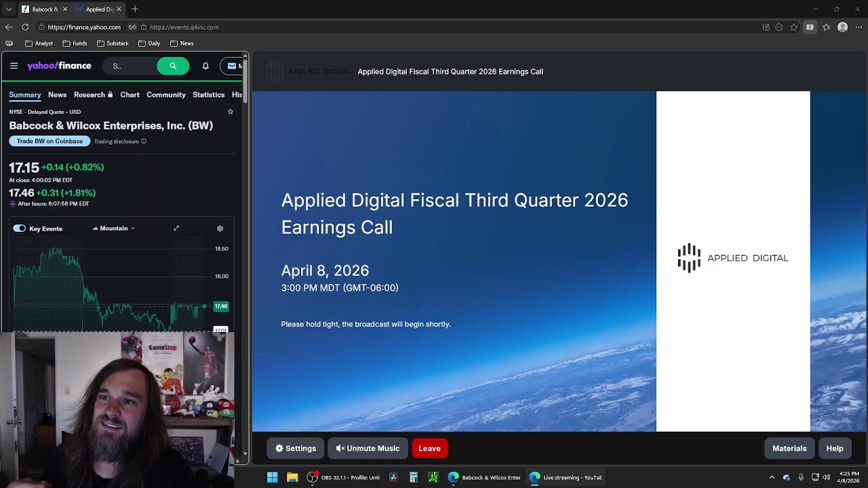This screenshot has width=868, height=488.
Task: Click the Yahoo panel scroll down arrow
Action: (x=246, y=453)
